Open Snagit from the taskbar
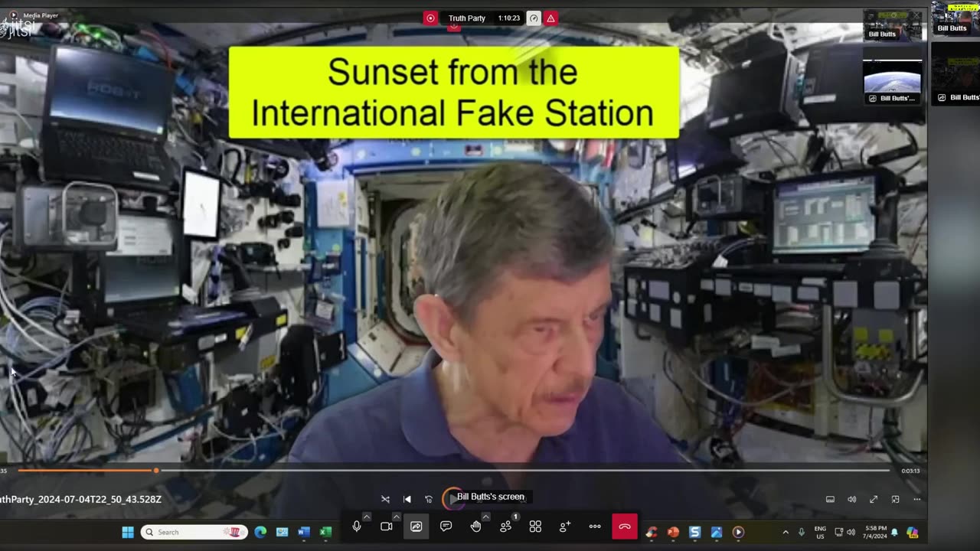 [694, 532]
